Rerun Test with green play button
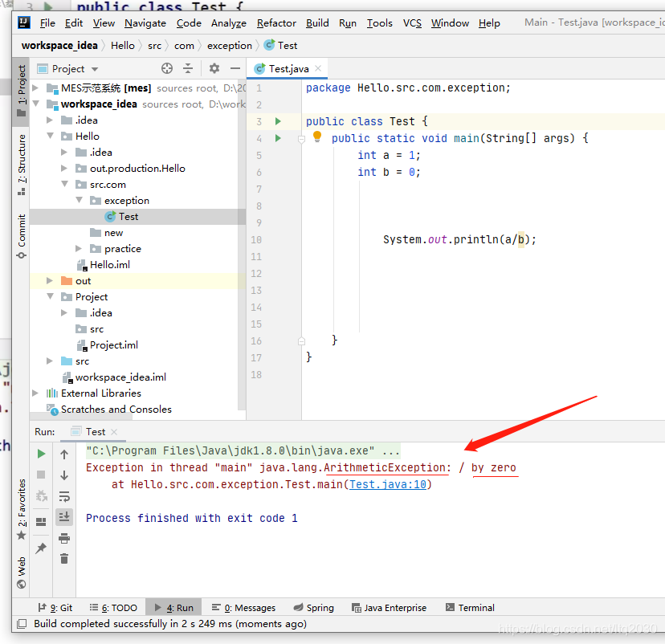 tap(41, 454)
